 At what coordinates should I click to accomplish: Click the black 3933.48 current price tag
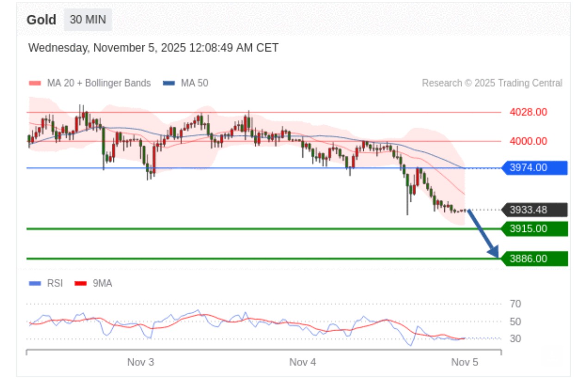pos(534,210)
